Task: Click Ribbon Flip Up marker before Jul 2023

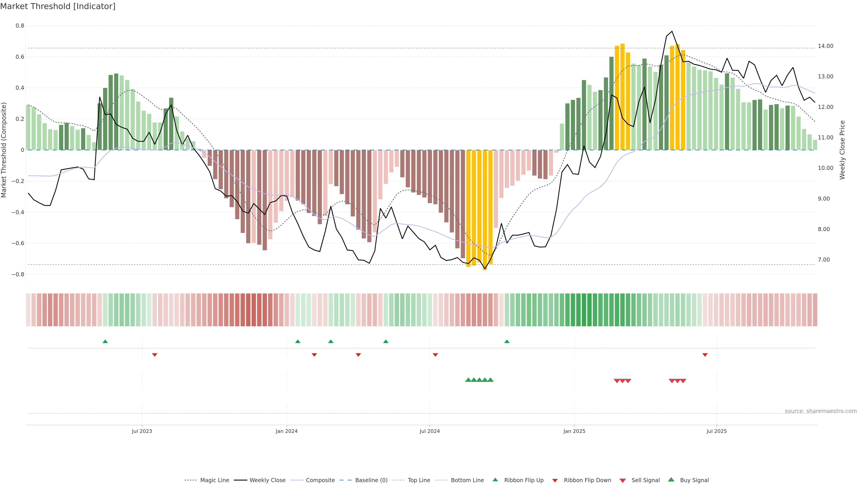Action: coord(105,342)
